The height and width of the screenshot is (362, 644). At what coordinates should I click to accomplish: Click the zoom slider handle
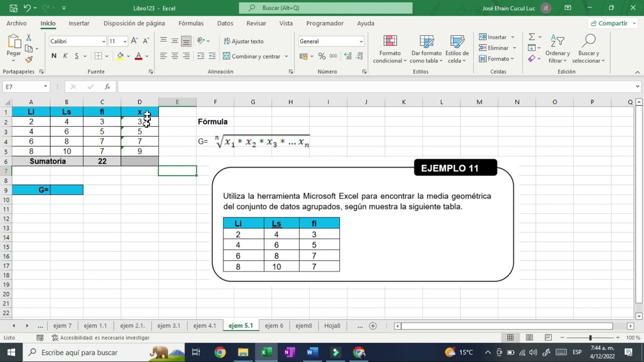pyautogui.click(x=590, y=338)
